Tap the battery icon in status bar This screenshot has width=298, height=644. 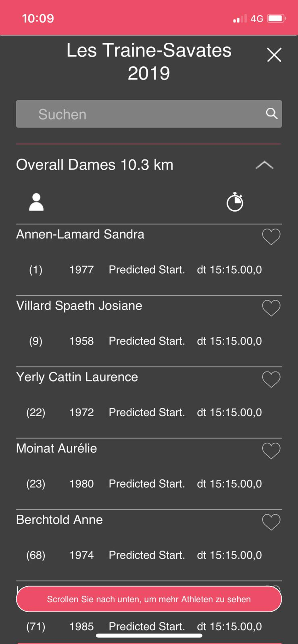[x=276, y=18]
